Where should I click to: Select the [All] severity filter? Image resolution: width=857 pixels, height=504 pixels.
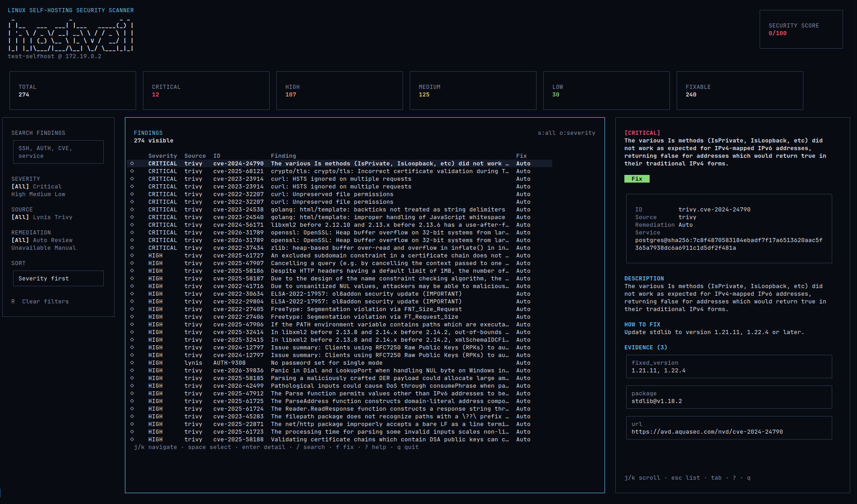tap(20, 187)
